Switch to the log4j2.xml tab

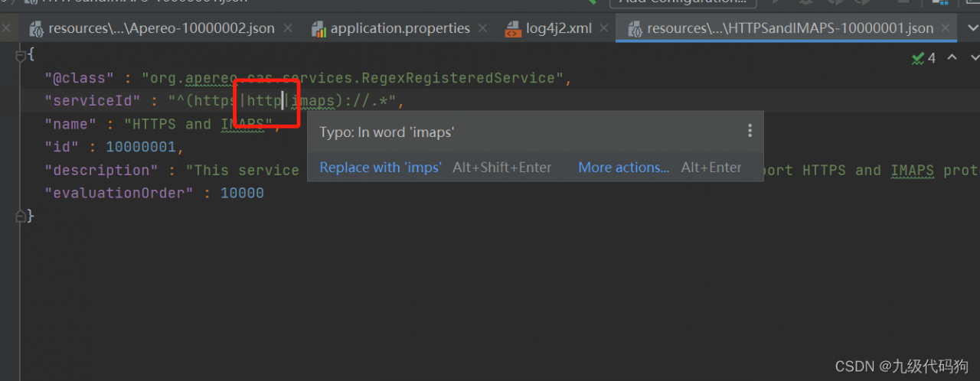pos(559,29)
